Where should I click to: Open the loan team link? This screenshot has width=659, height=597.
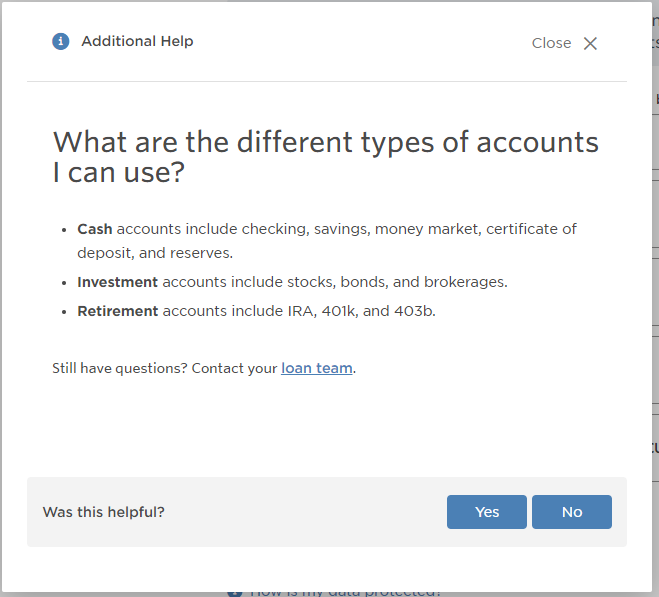(x=316, y=368)
